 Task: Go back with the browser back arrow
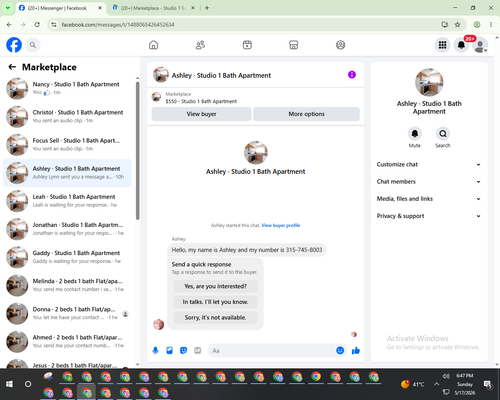coord(9,25)
